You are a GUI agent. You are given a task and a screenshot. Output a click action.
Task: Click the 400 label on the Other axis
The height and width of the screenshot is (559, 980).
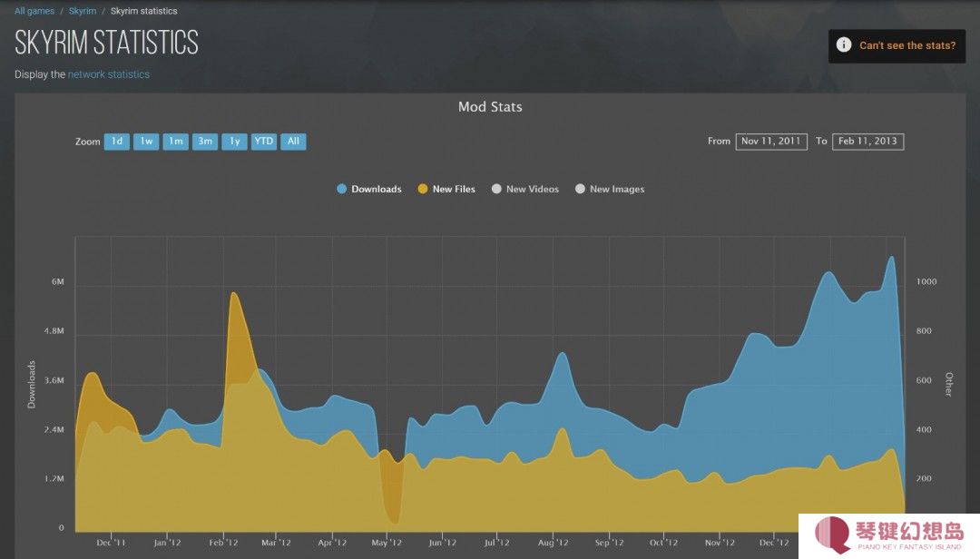924,429
